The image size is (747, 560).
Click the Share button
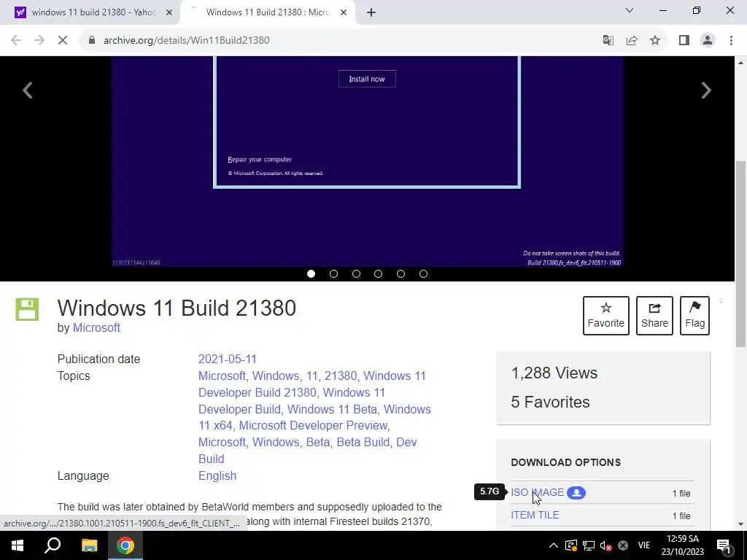(x=654, y=316)
